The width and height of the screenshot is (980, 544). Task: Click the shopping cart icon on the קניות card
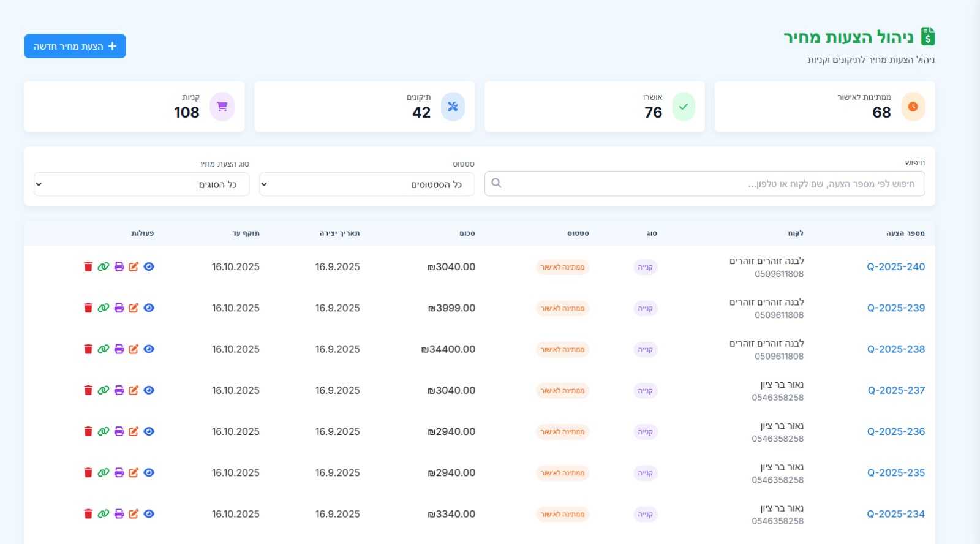[x=222, y=107]
